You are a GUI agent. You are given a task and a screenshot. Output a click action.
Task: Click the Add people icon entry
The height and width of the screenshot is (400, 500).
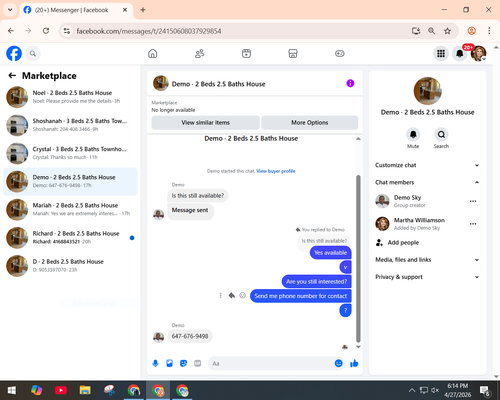pos(379,242)
